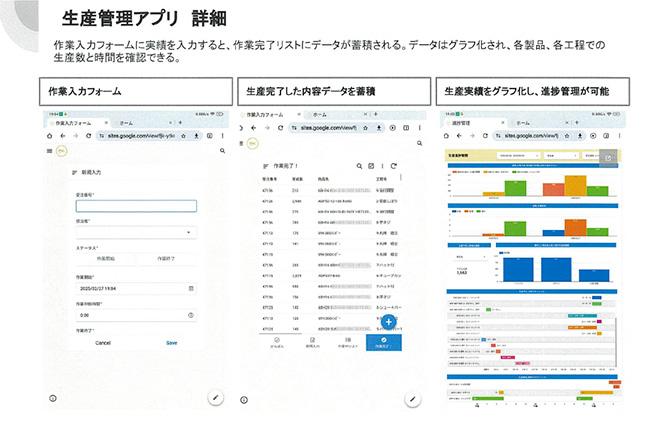Click clock icon in the work time field
The width and height of the screenshot is (656, 426).
pos(190,314)
